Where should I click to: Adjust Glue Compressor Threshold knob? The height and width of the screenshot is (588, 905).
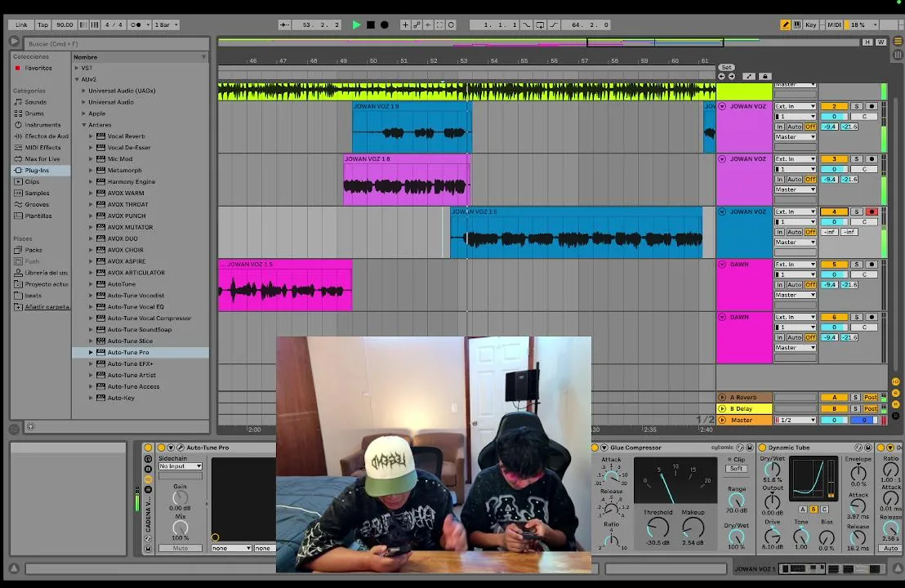click(x=658, y=527)
